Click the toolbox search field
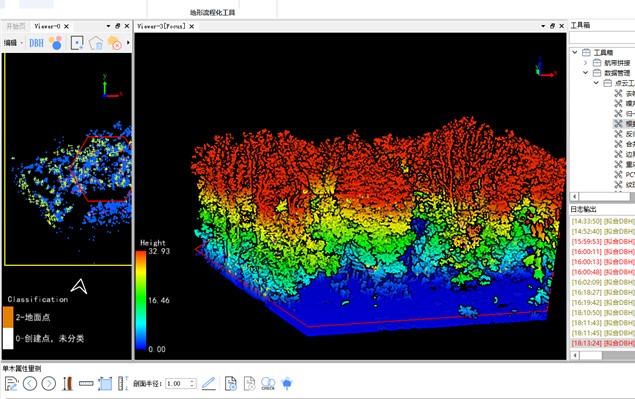Image resolution: width=635 pixels, height=399 pixels. (x=602, y=38)
